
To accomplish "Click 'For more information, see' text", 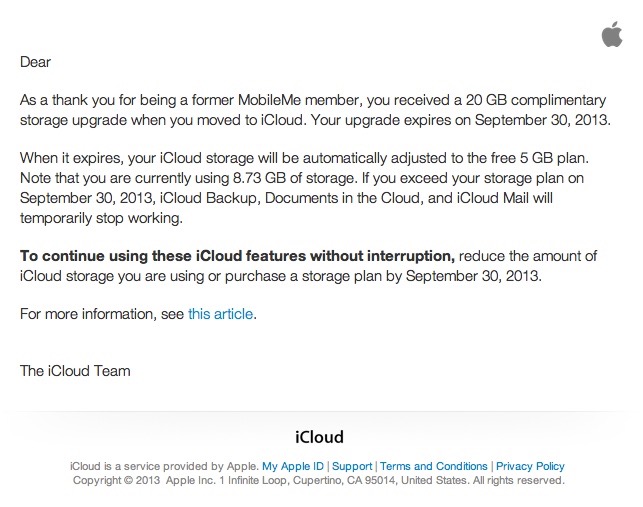I will coord(102,314).
